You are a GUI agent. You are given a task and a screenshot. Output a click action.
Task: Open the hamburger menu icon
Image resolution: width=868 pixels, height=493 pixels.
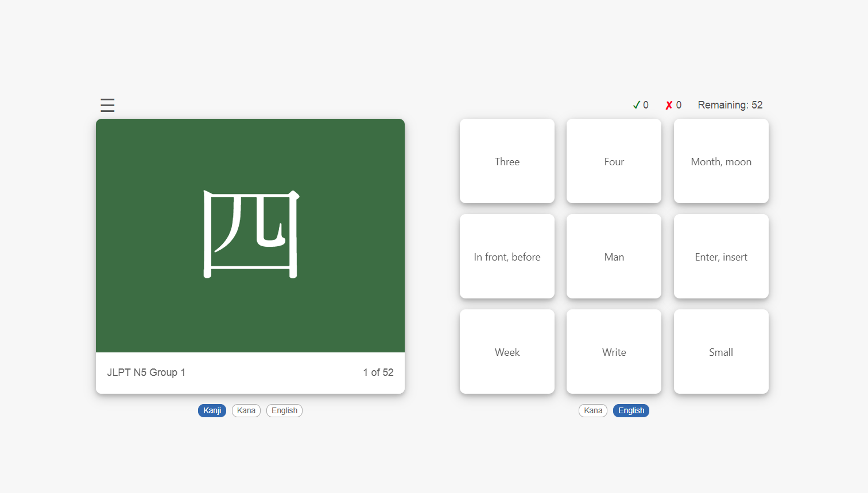point(107,105)
